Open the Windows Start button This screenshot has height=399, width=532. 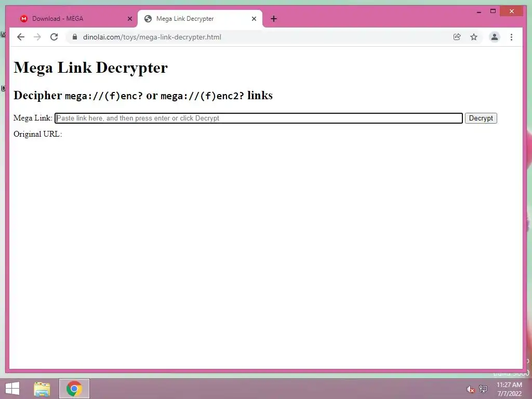[x=12, y=389]
